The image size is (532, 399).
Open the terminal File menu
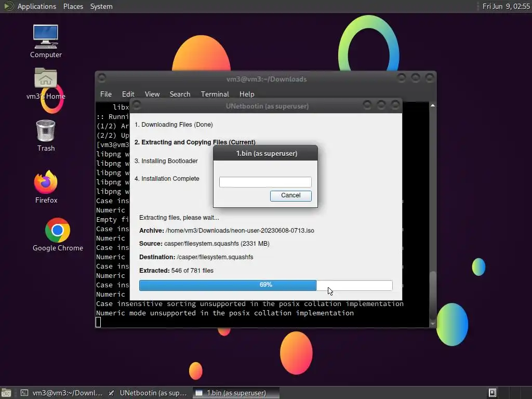point(106,94)
